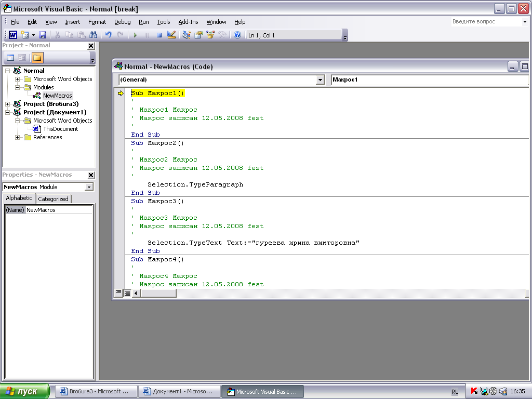Open Find with the binoculars icon
532x399 pixels.
point(94,35)
